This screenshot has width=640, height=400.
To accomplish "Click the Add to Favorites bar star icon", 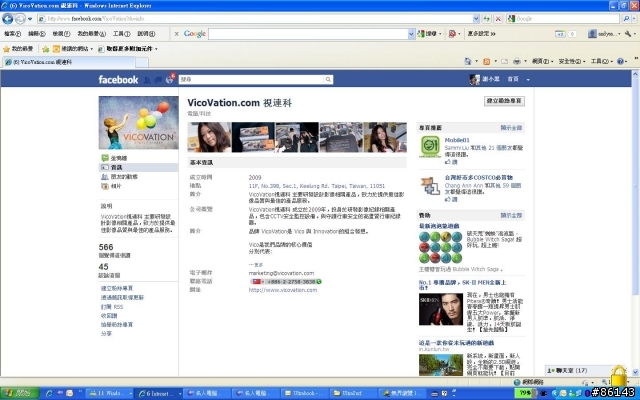I will pos(46,49).
